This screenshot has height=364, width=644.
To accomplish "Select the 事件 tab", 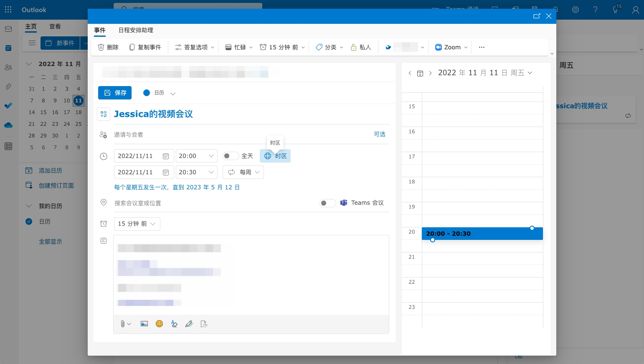I will [100, 30].
